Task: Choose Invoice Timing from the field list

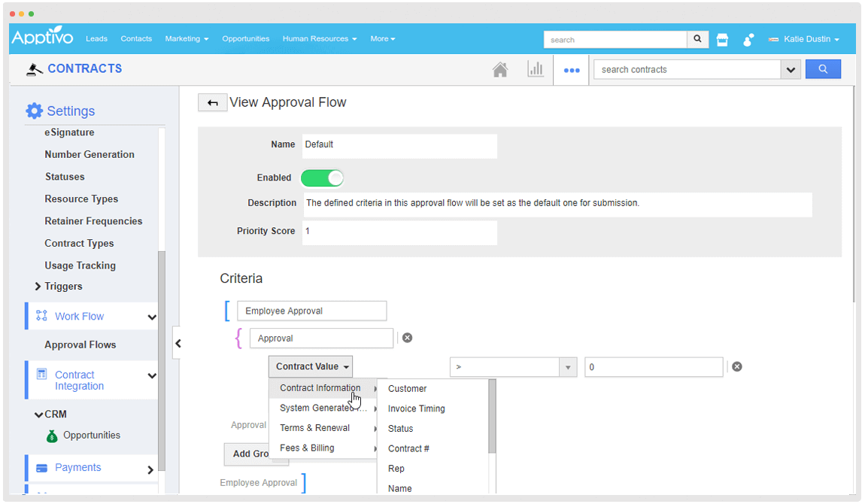Action: point(416,408)
